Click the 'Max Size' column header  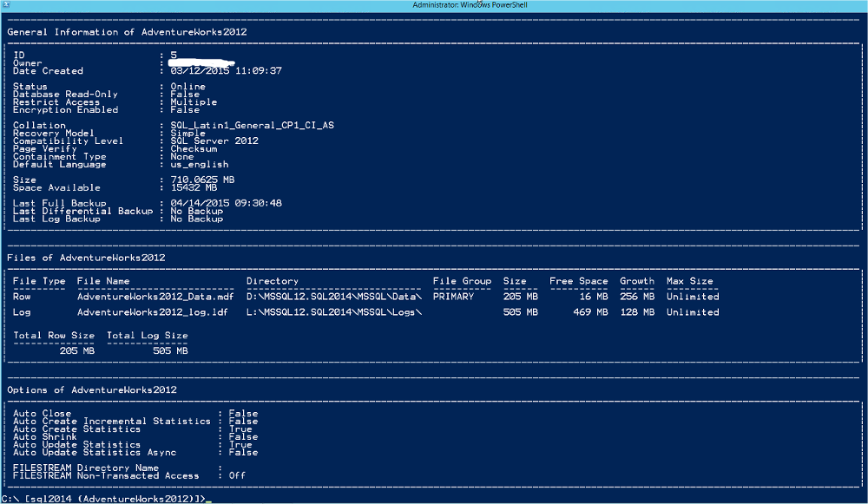[x=690, y=281]
